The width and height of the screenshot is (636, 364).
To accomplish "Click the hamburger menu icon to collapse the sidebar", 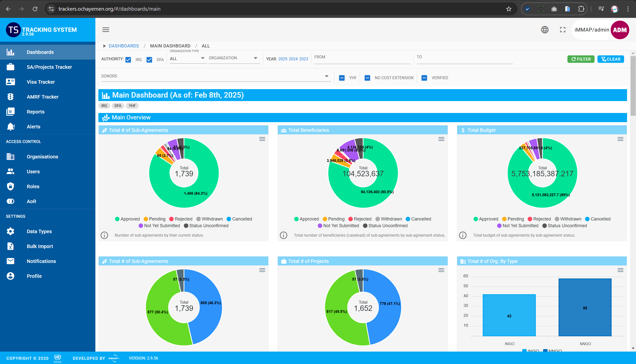I will pos(106,30).
